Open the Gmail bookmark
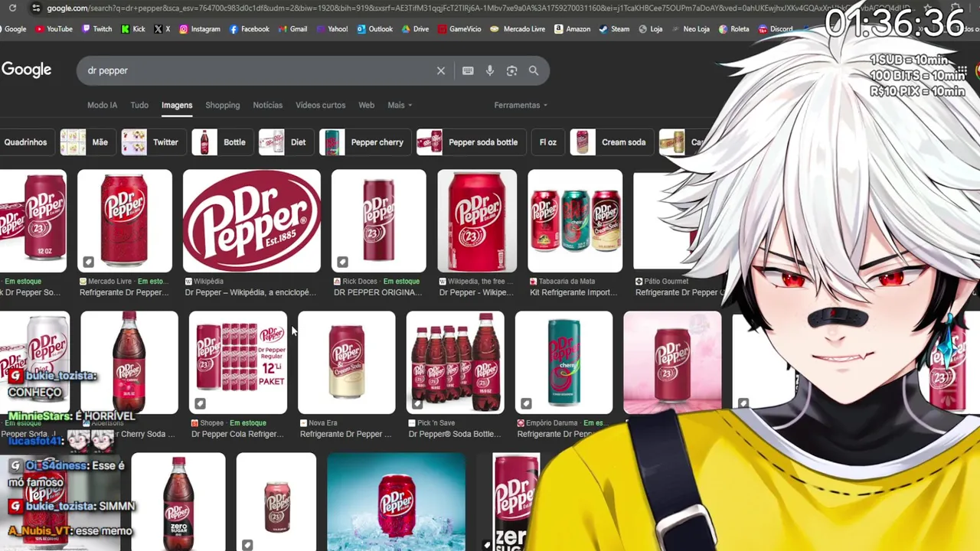The height and width of the screenshot is (551, 980). click(x=292, y=29)
